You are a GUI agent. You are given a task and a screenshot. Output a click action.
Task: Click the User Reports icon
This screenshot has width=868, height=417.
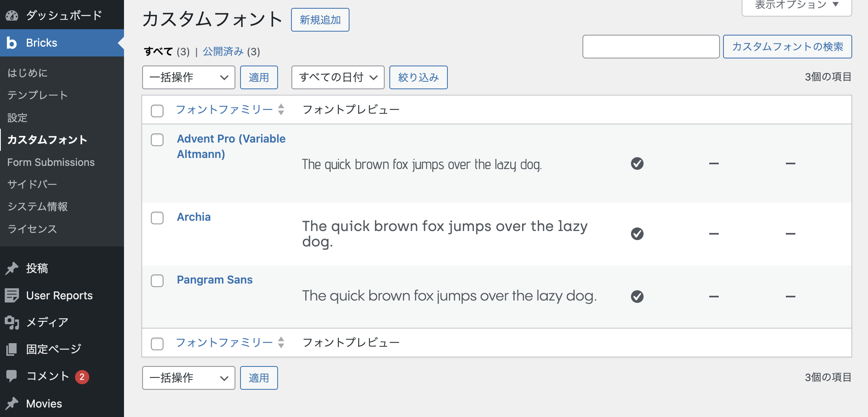[x=12, y=295]
